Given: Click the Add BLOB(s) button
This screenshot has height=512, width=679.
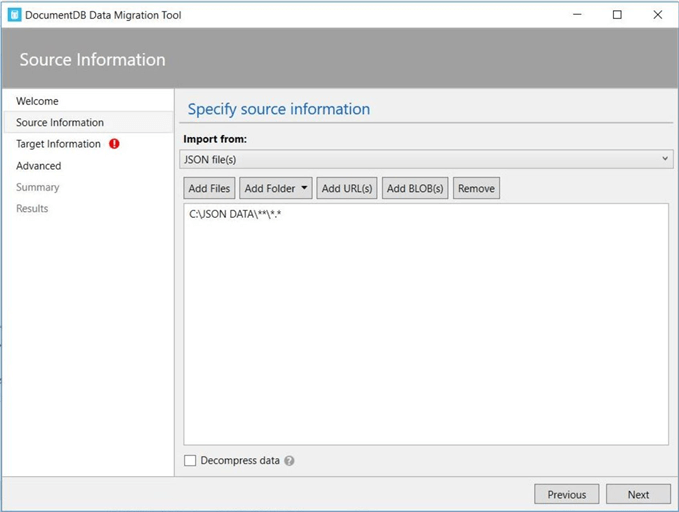Looking at the screenshot, I should pos(415,188).
